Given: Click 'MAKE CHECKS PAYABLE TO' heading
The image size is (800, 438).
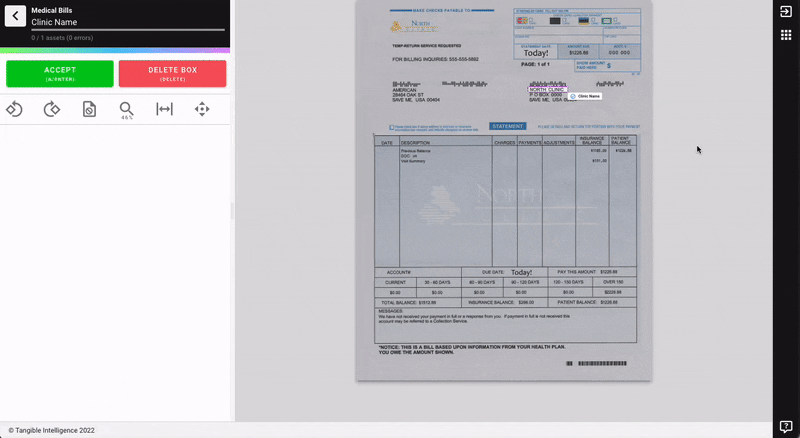Looking at the screenshot, I should (x=442, y=10).
